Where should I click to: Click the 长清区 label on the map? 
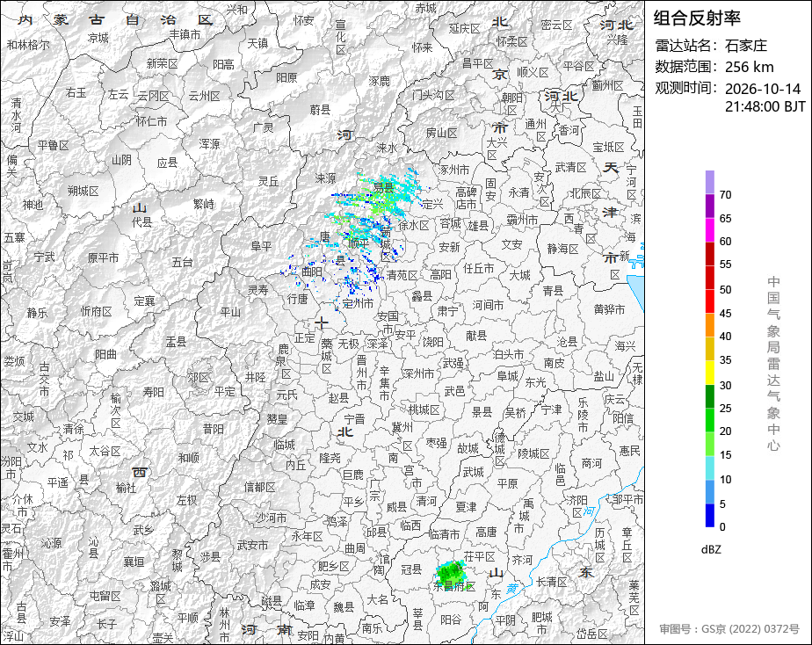coord(552,582)
